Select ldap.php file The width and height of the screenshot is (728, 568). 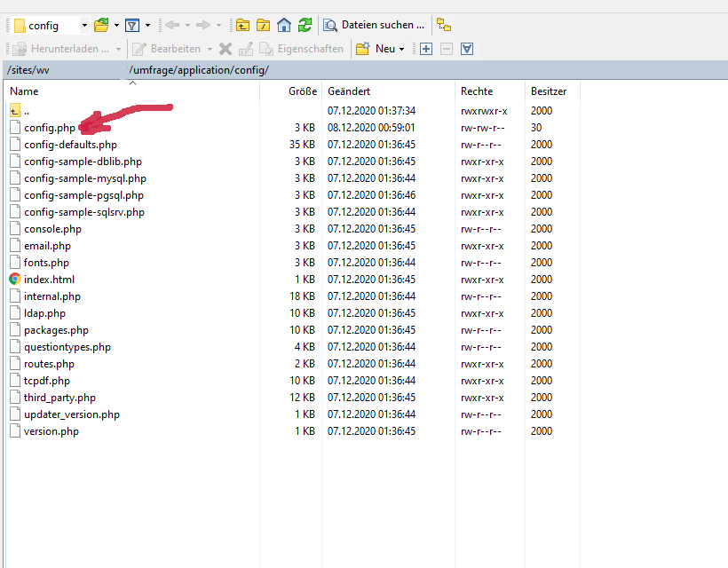pos(44,313)
